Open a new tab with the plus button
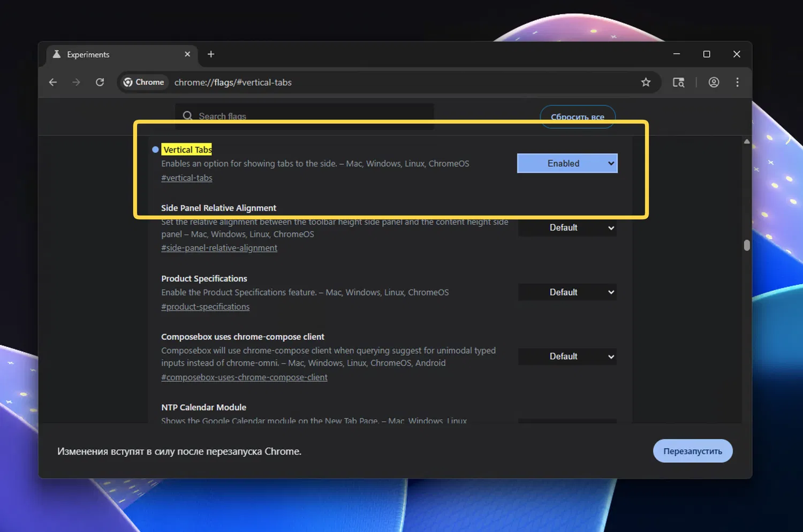The height and width of the screenshot is (532, 803). point(211,54)
